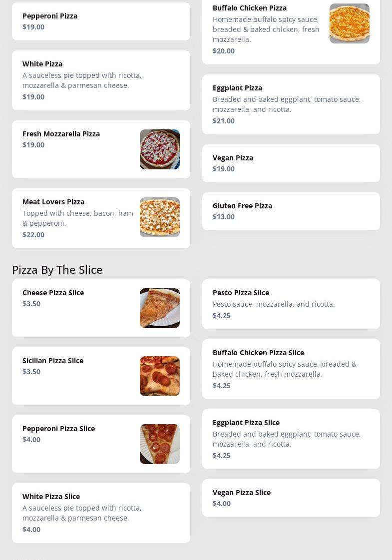Click the Buffalo Chicken Pizza photo
The height and width of the screenshot is (560, 392).
pyautogui.click(x=349, y=23)
